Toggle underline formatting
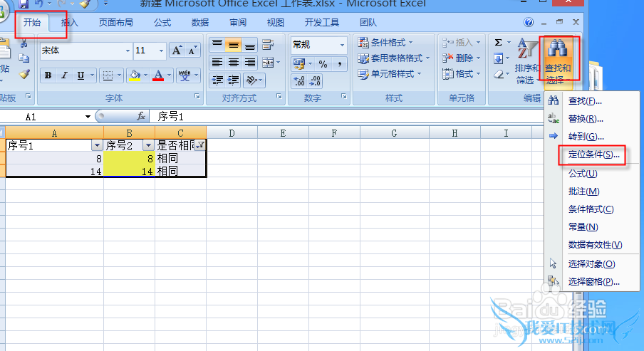Viewport: 644px width, 351px height. [x=80, y=75]
